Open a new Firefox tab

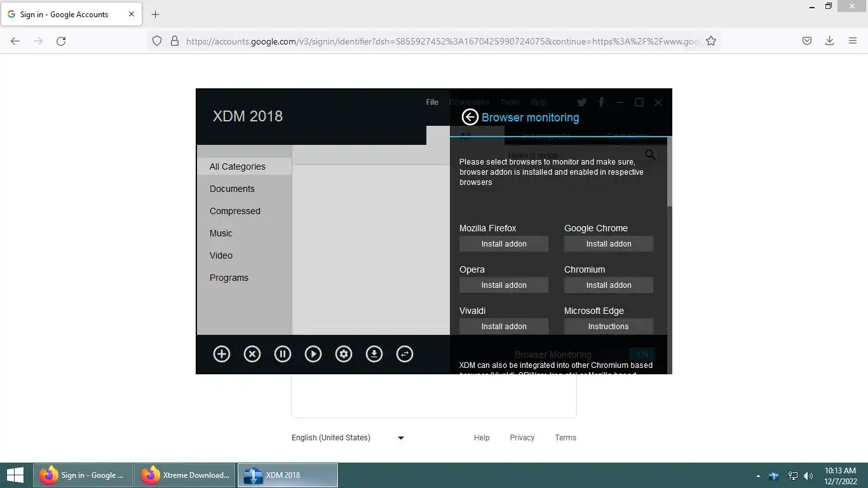point(155,14)
